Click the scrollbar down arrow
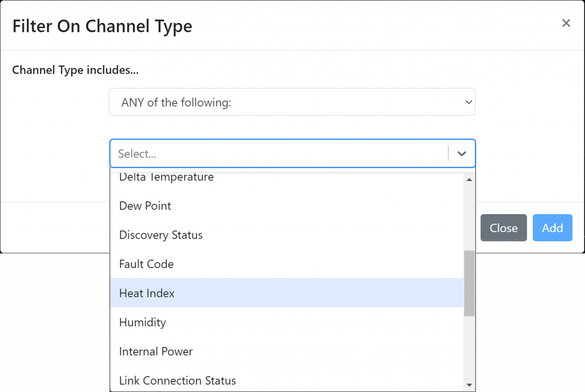Screen dimensions: 585x392 point(469,385)
